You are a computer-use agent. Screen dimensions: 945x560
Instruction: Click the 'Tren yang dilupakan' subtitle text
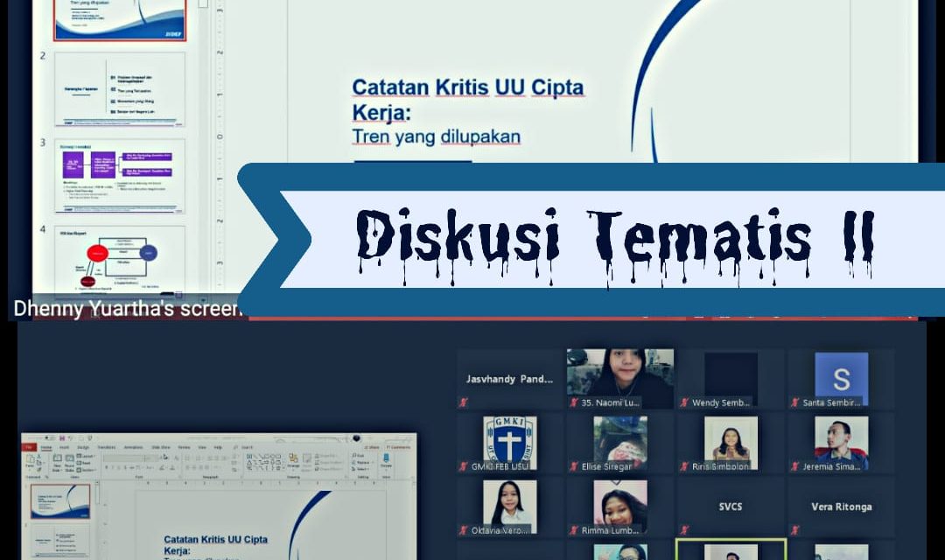coord(436,136)
